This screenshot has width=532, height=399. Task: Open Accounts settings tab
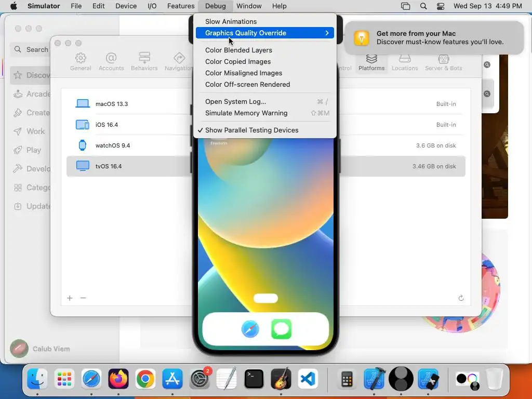click(x=111, y=62)
